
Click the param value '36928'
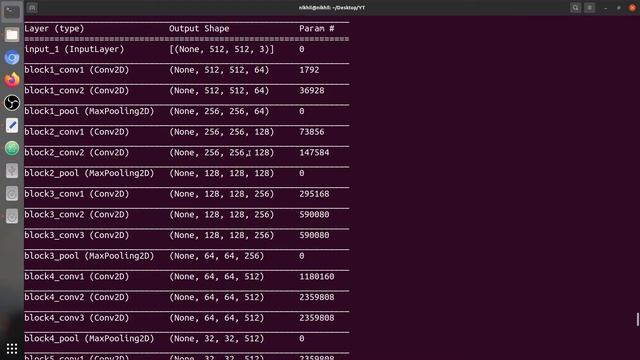point(312,91)
